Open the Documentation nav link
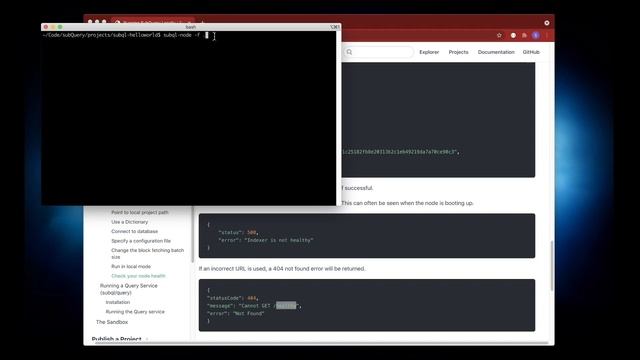 (x=496, y=52)
